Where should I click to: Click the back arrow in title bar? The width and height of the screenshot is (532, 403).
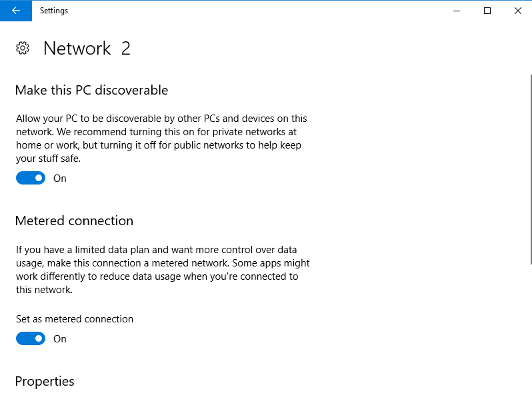[16, 11]
